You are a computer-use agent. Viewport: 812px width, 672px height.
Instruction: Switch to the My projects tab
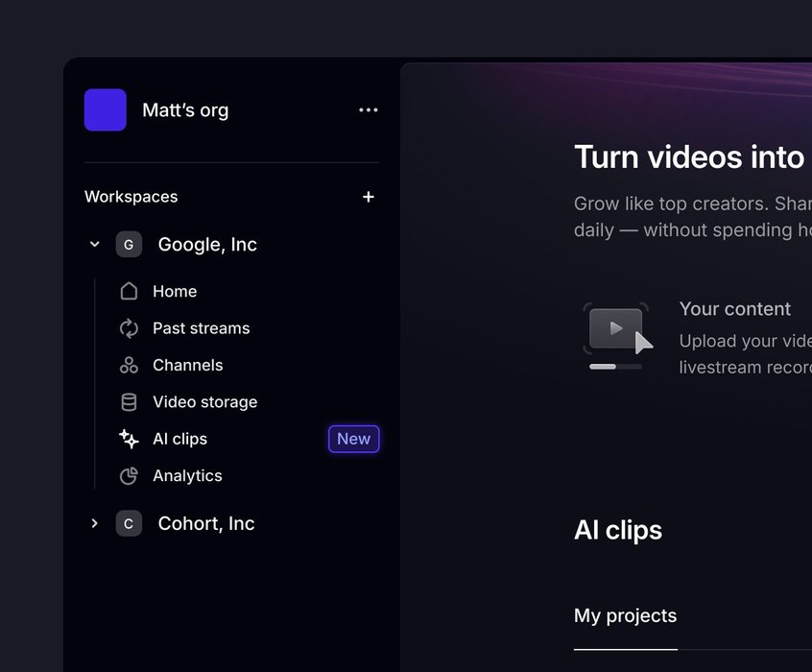coord(625,616)
